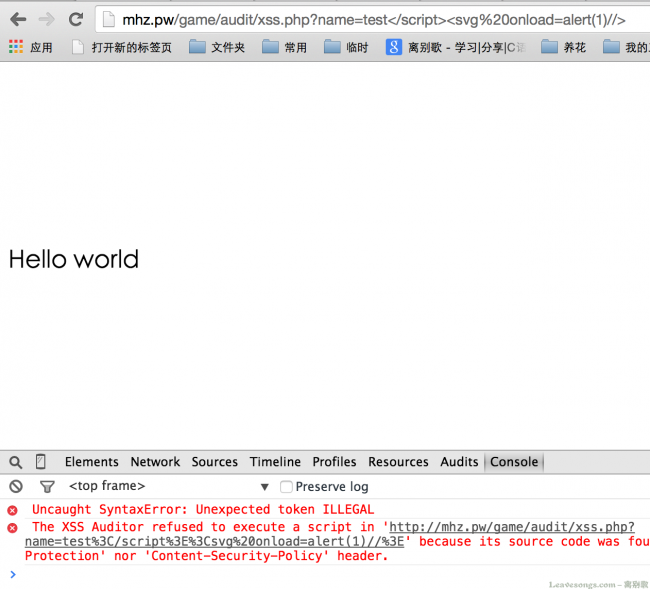Open the apps grid bookmark shortcut

(x=16, y=47)
